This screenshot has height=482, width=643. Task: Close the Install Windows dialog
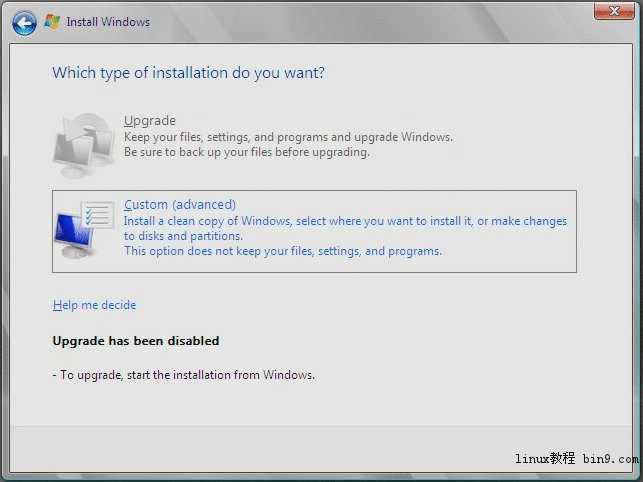click(613, 11)
